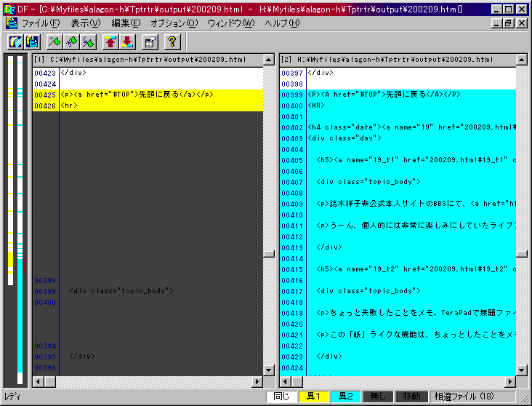
Task: Click left line number 00423
Action: [x=45, y=73]
